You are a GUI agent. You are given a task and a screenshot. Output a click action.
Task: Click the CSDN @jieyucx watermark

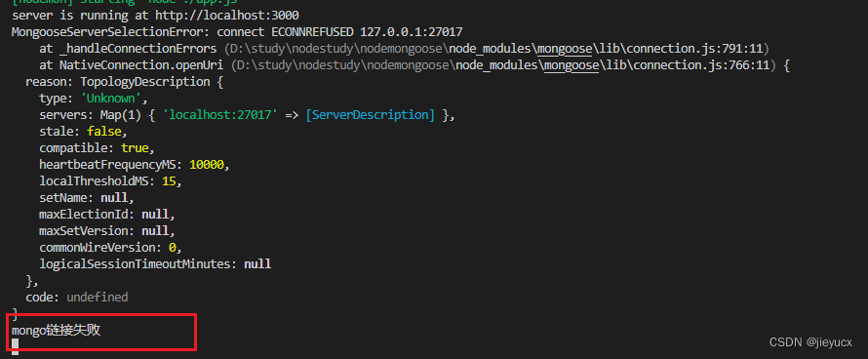pos(810,342)
